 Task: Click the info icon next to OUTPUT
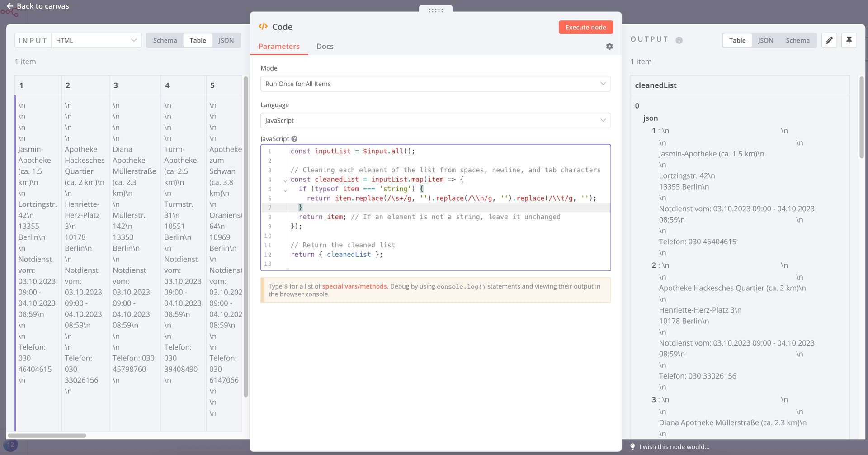679,40
